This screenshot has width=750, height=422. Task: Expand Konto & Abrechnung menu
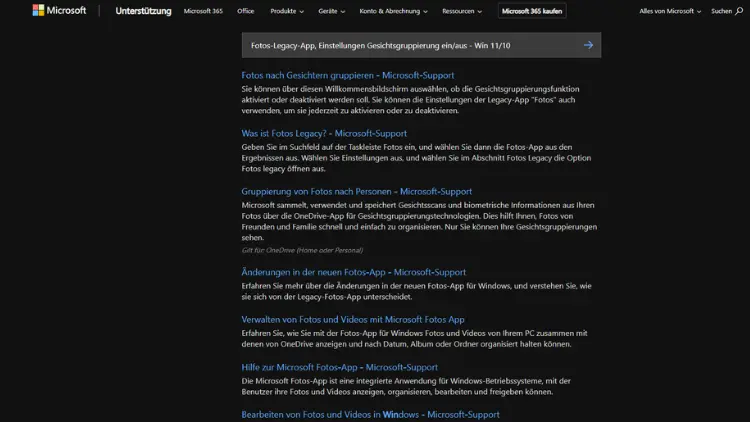pyautogui.click(x=393, y=11)
